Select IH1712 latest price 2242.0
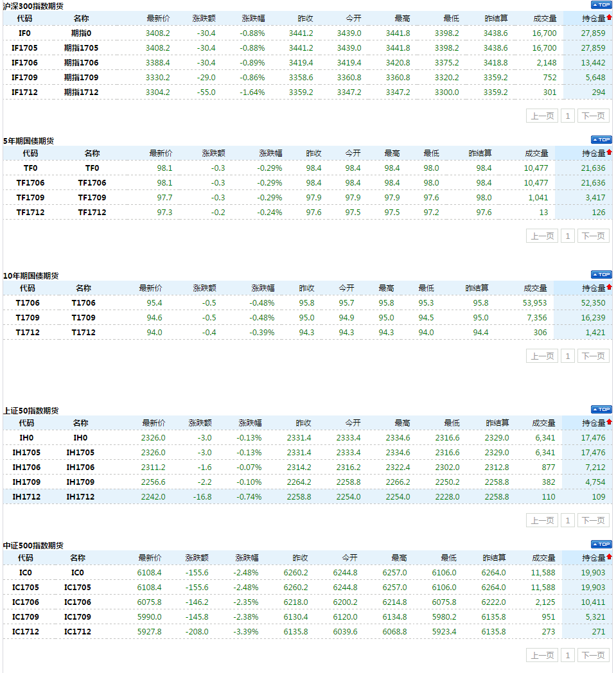The height and width of the screenshot is (673, 616). coord(154,497)
